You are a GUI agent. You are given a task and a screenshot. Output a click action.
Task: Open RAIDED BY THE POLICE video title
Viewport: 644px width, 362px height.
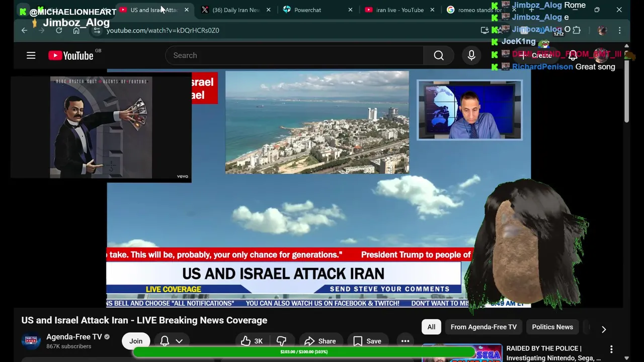point(553,353)
